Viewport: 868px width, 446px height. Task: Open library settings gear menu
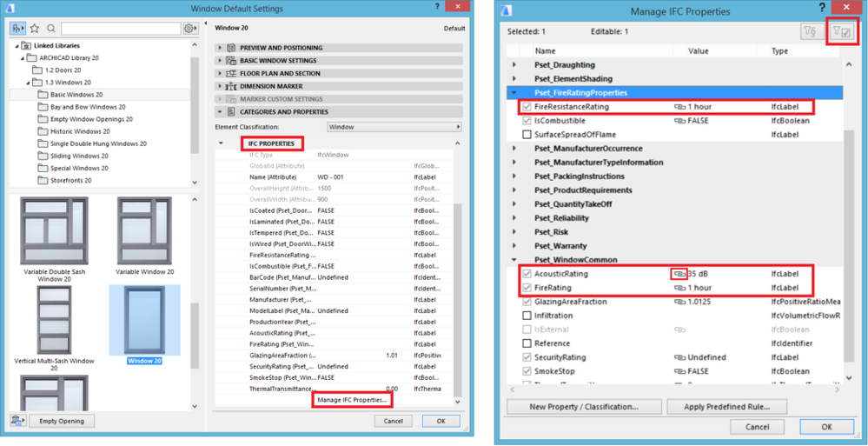190,29
